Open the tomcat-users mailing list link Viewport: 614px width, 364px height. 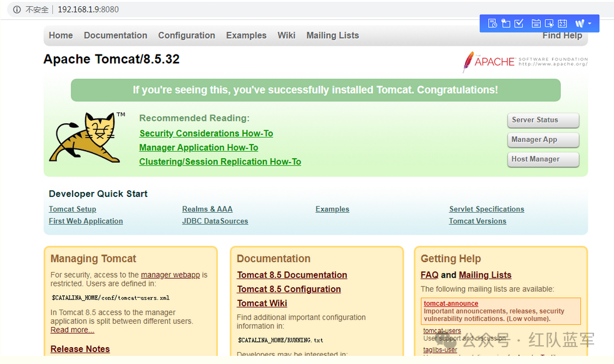click(442, 331)
